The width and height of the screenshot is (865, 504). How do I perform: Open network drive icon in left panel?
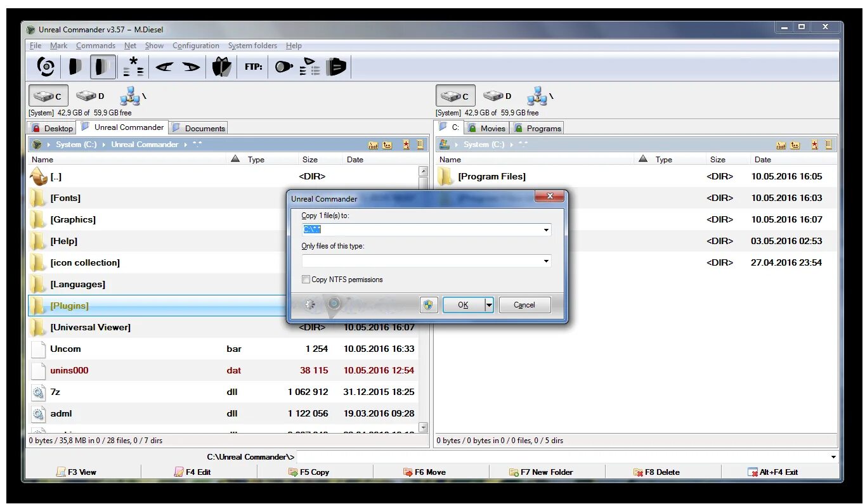click(x=133, y=96)
